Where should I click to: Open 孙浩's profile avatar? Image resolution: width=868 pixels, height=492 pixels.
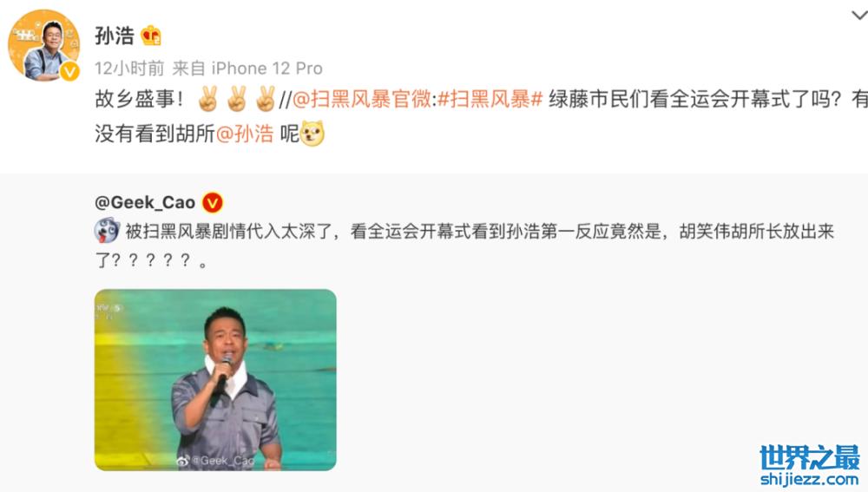click(43, 45)
